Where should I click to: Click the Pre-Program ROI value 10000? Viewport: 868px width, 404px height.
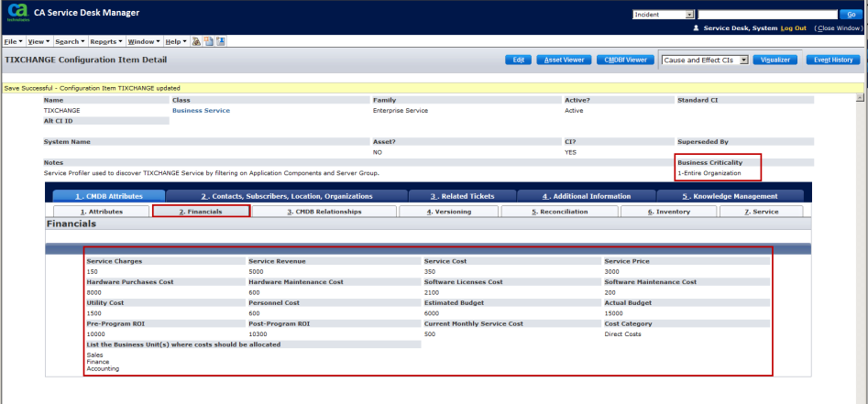95,334
